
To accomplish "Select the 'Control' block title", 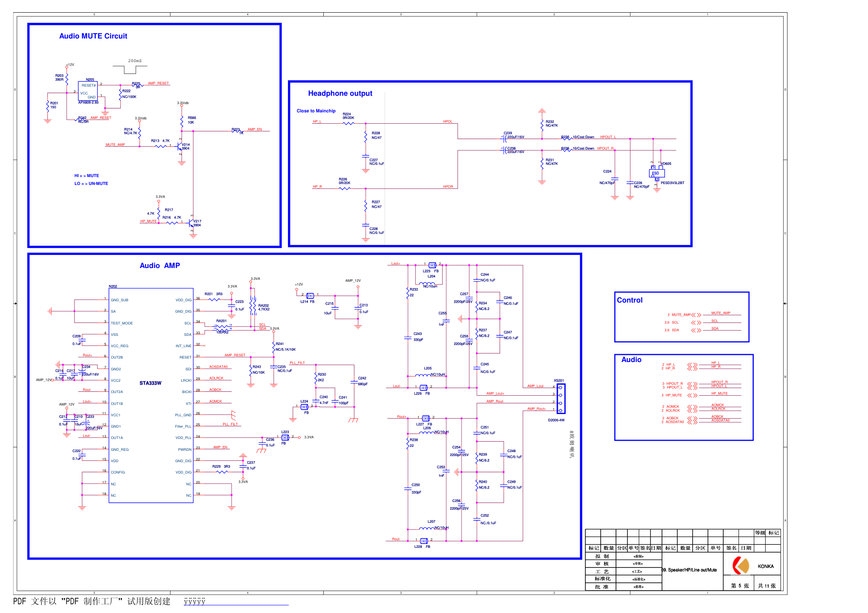I will 630,300.
